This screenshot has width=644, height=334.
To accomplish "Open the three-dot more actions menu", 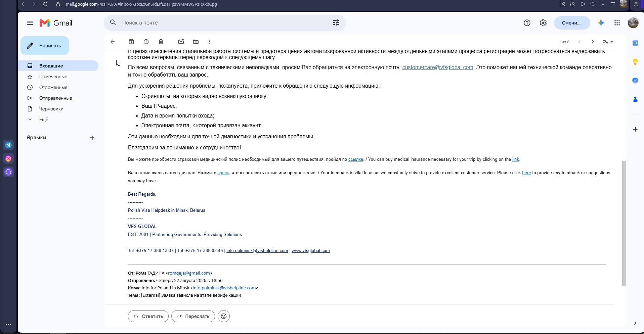I will pyautogui.click(x=209, y=42).
